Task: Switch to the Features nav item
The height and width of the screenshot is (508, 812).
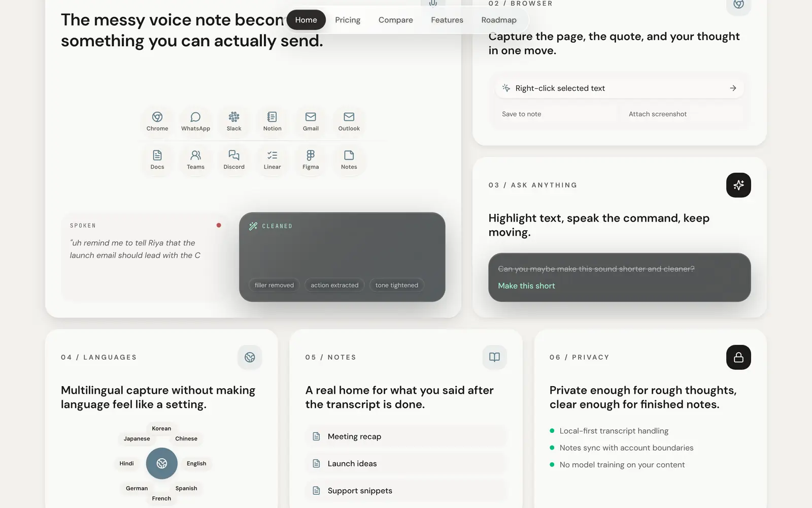Action: [447, 20]
